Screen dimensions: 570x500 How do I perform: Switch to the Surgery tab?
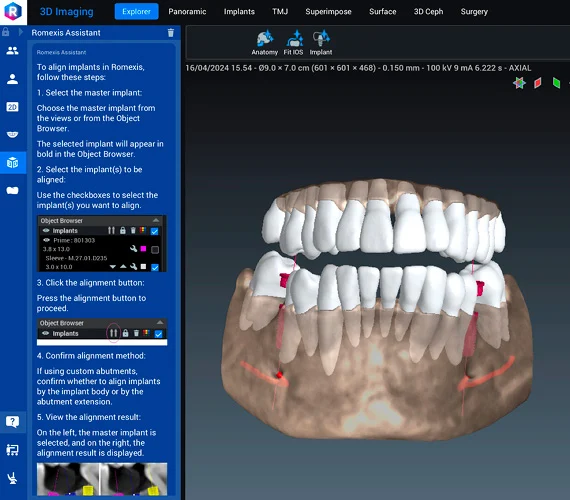(x=474, y=12)
